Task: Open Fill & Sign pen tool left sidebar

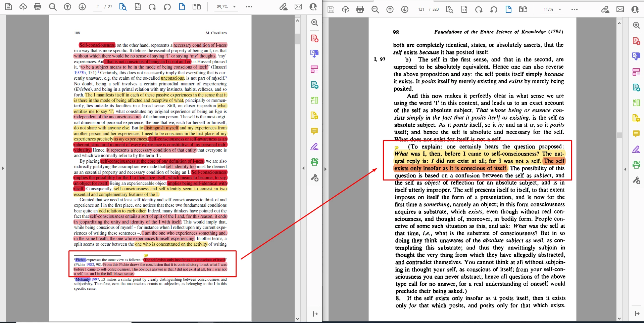Action: (x=314, y=147)
